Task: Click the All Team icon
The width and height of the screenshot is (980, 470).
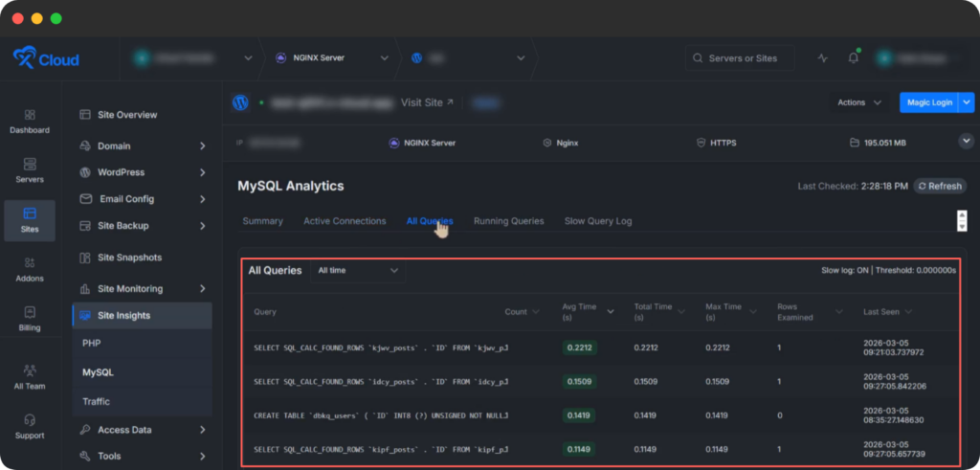Action: point(30,376)
